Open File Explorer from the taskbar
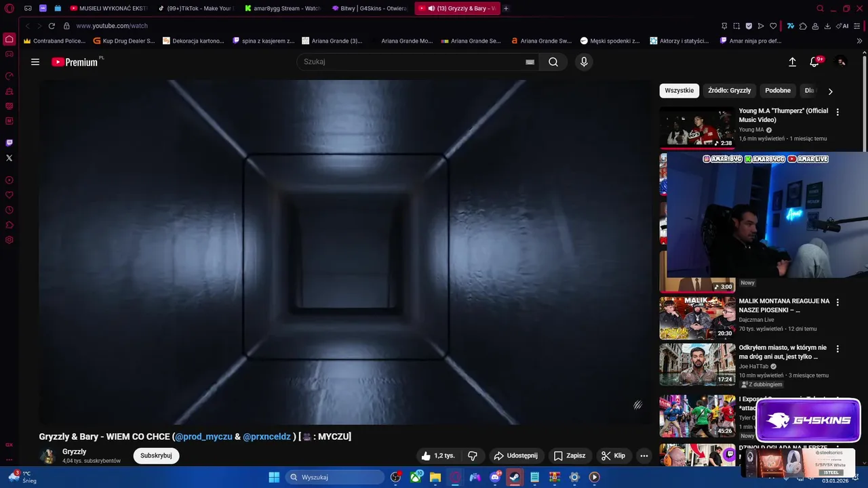The height and width of the screenshot is (488, 868). click(435, 477)
